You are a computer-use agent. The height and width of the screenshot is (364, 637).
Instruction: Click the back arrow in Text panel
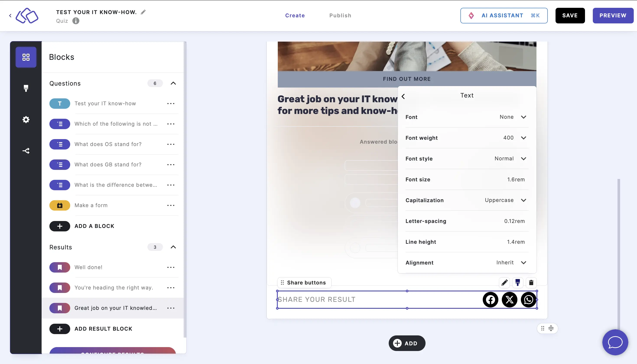(403, 96)
